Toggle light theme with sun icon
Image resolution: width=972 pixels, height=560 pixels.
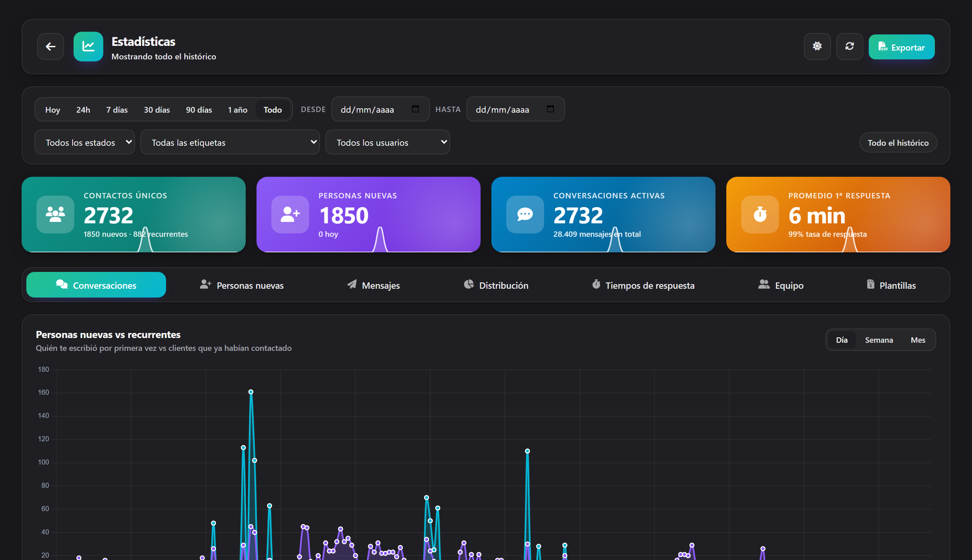[x=817, y=47]
